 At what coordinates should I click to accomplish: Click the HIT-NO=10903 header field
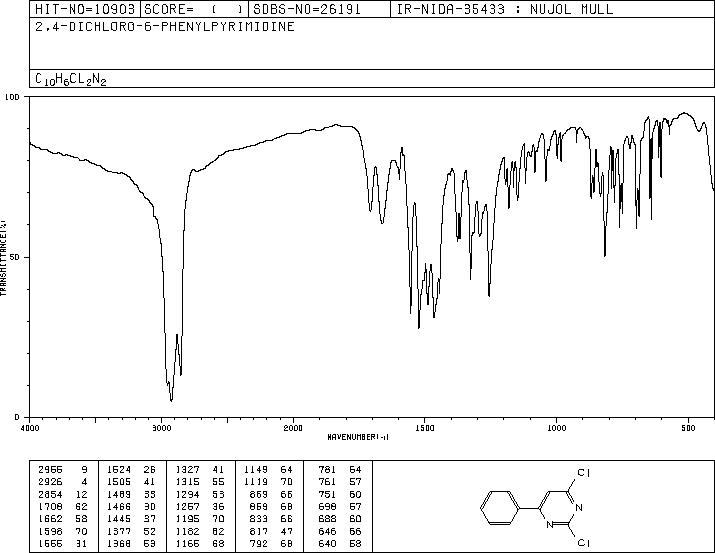point(85,9)
